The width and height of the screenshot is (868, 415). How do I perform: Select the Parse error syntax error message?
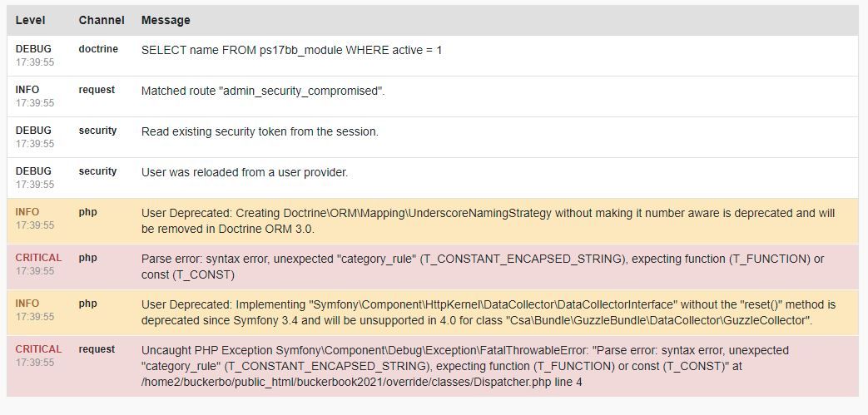coord(482,267)
